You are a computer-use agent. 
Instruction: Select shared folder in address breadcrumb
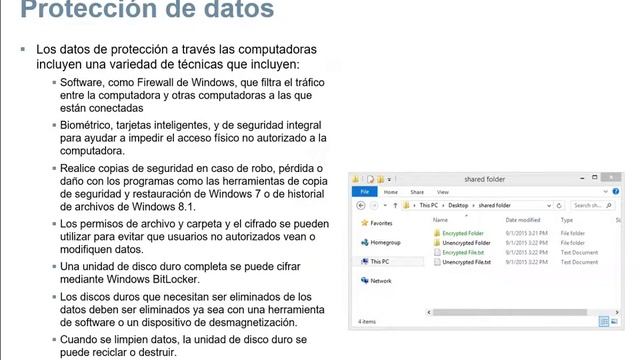click(x=494, y=205)
